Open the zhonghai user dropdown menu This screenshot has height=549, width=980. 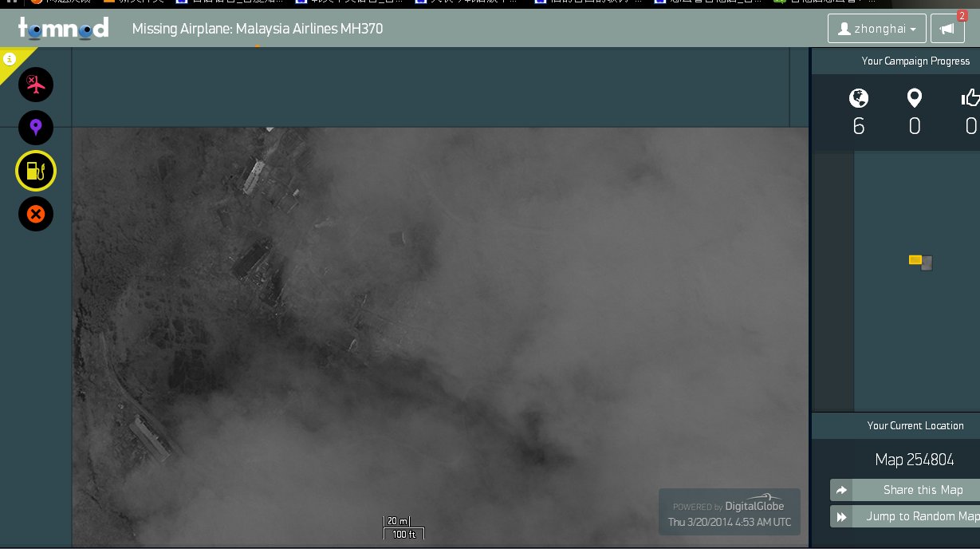tap(876, 29)
